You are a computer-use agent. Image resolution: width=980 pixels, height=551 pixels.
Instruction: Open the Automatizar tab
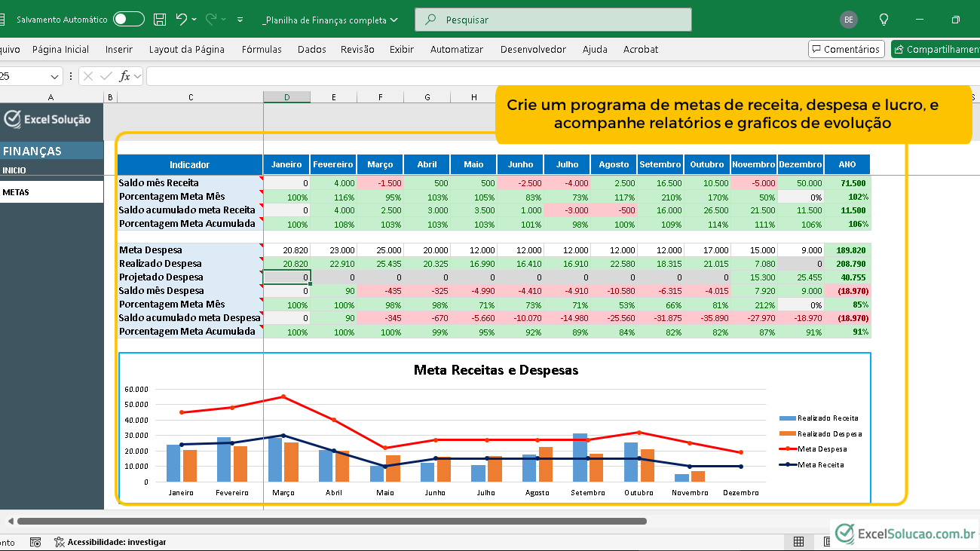(457, 49)
